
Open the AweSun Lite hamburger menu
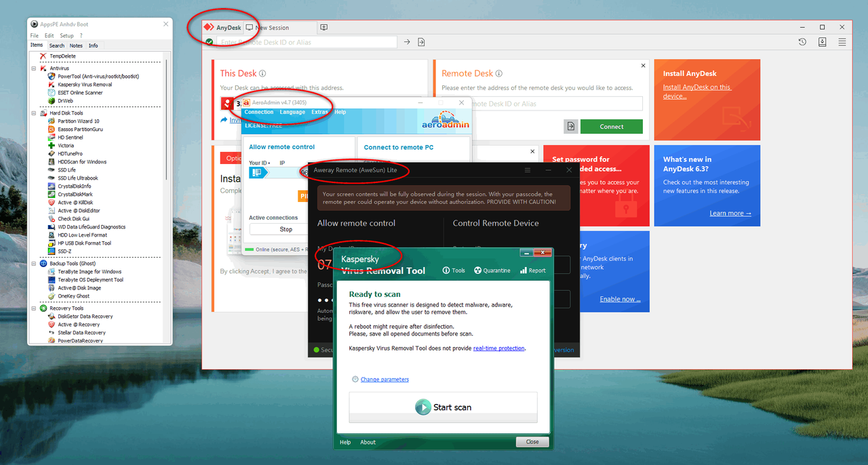coord(528,170)
